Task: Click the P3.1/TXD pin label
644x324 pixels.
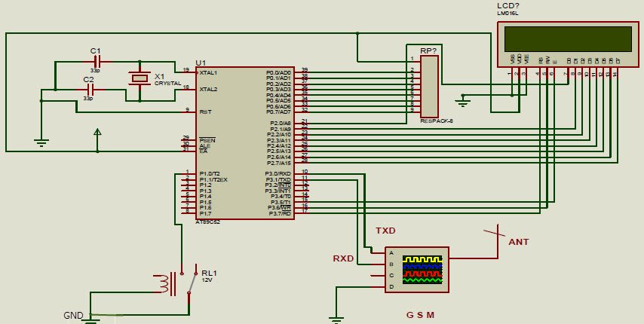Action: [x=278, y=179]
